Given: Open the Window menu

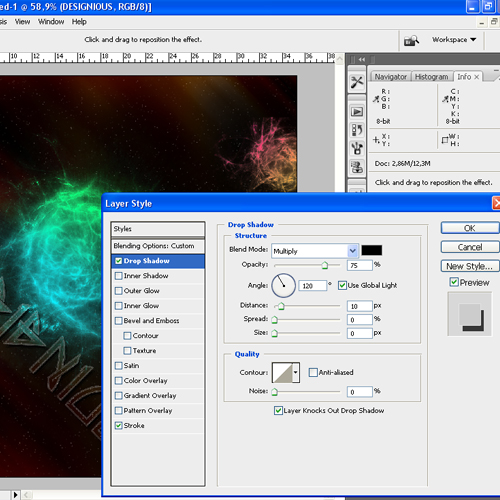Looking at the screenshot, I should (x=51, y=22).
